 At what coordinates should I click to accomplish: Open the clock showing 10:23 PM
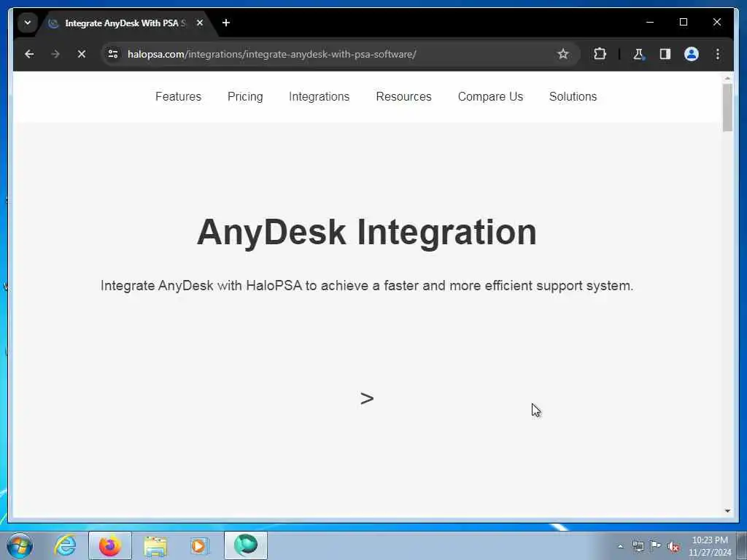(710, 546)
